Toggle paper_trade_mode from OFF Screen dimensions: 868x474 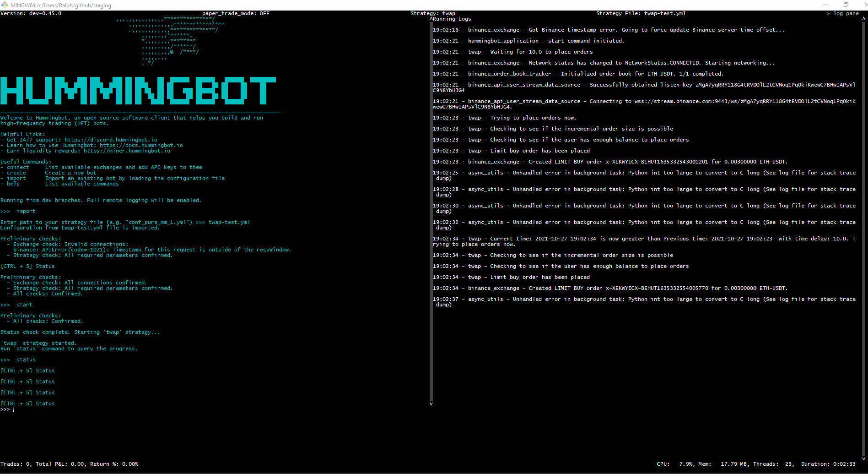pyautogui.click(x=236, y=13)
